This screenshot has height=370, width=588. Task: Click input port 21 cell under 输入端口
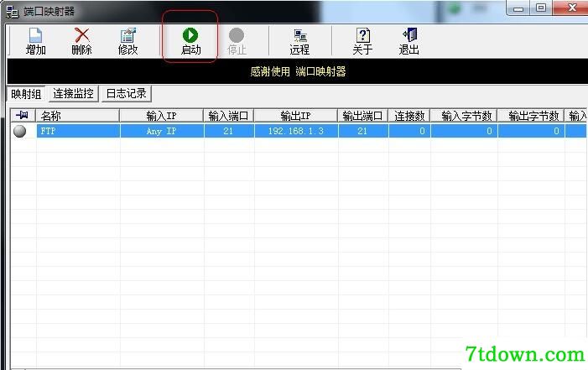[x=229, y=131]
